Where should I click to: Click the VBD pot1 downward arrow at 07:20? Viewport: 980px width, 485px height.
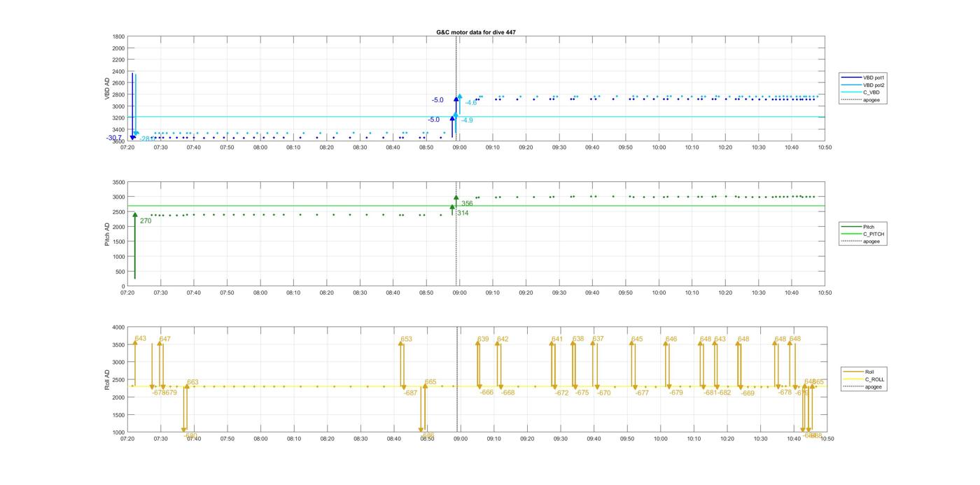(x=132, y=106)
